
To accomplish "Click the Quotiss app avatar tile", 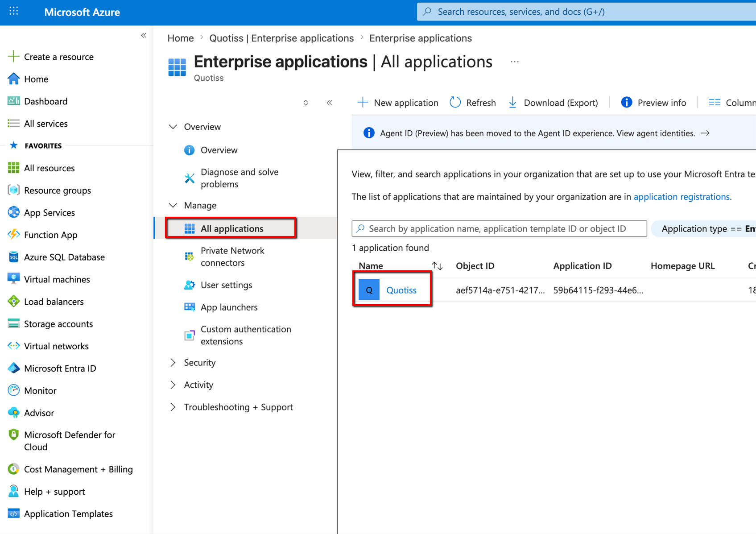I will 369,290.
